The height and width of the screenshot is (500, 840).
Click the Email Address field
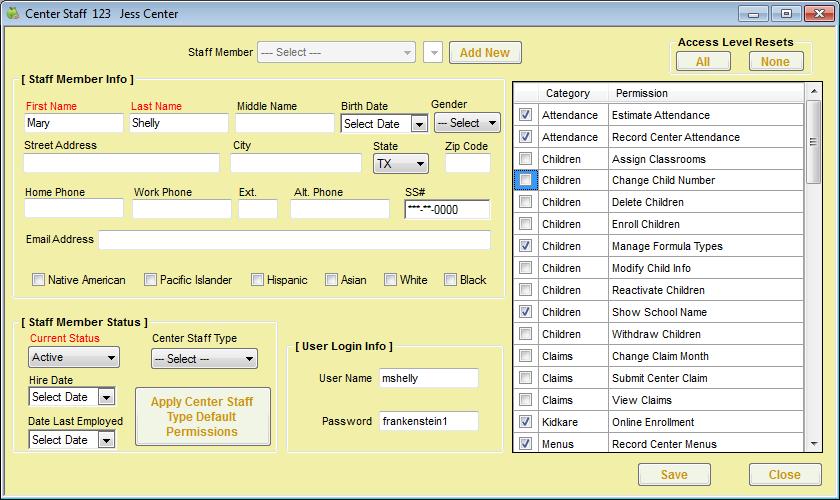tap(294, 240)
